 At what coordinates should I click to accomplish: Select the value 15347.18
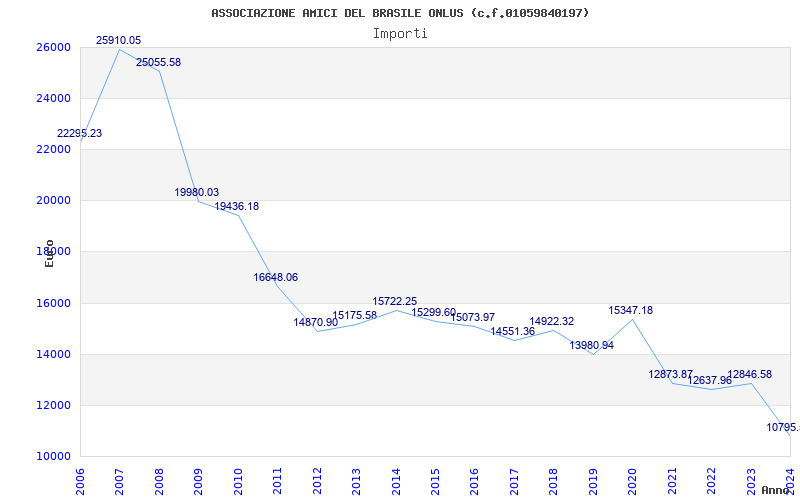click(631, 310)
